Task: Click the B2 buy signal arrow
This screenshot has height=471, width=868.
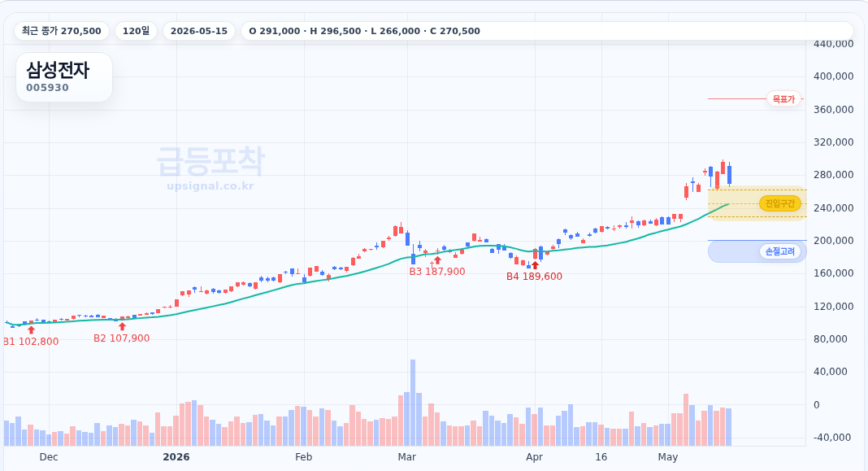Action: 123,326
